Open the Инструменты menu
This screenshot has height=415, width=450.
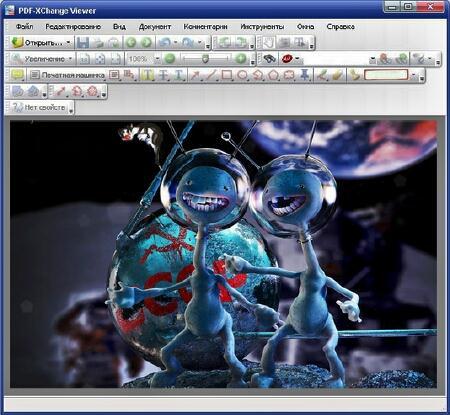pos(262,26)
